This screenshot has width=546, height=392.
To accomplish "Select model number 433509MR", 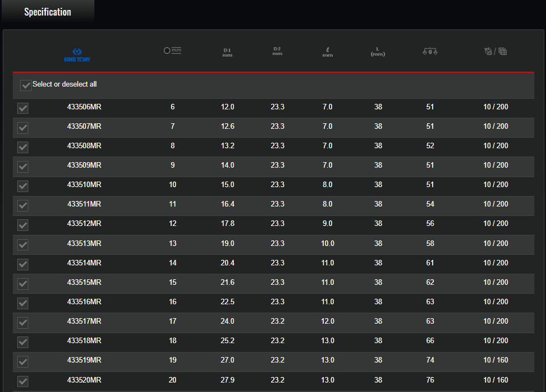I will tap(84, 165).
